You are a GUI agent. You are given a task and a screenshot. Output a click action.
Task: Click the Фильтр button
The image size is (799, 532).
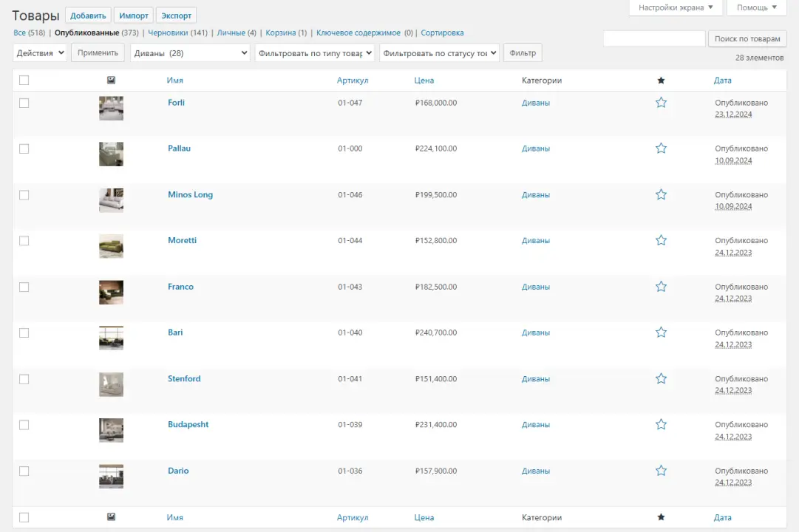tap(523, 53)
